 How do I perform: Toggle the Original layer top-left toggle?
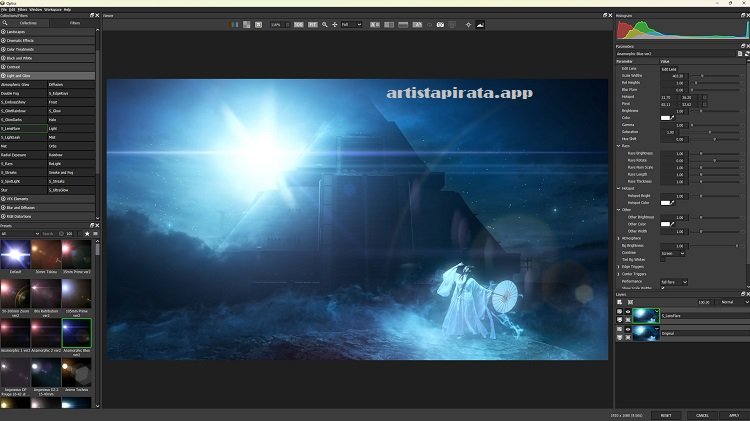point(620,329)
